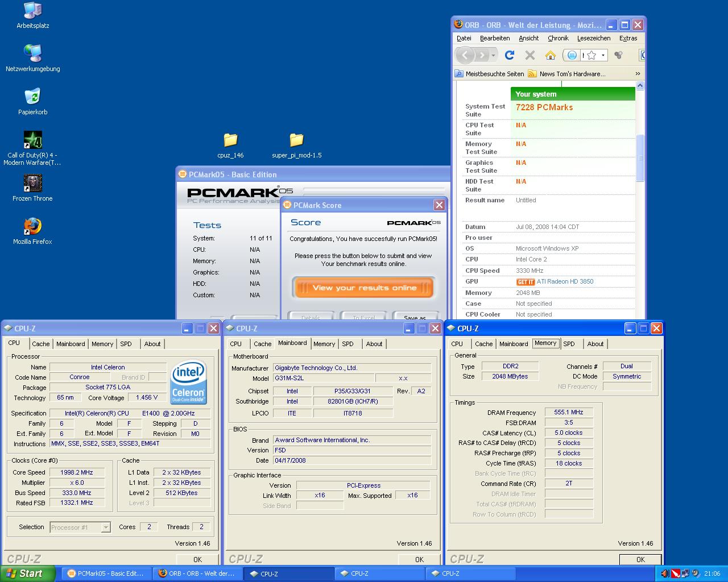This screenshot has width=728, height=582.
Task: Click the Specification Intel Celeron E1400 field
Action: 130,413
